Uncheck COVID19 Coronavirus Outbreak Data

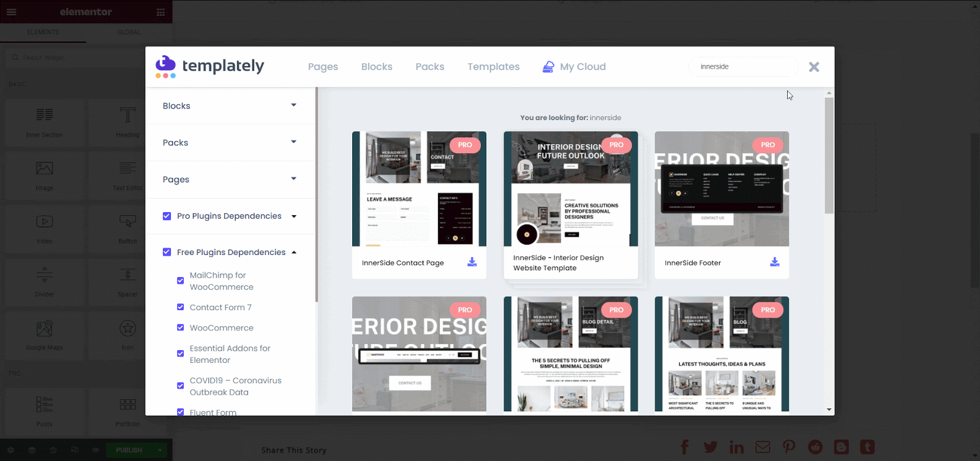pyautogui.click(x=180, y=386)
